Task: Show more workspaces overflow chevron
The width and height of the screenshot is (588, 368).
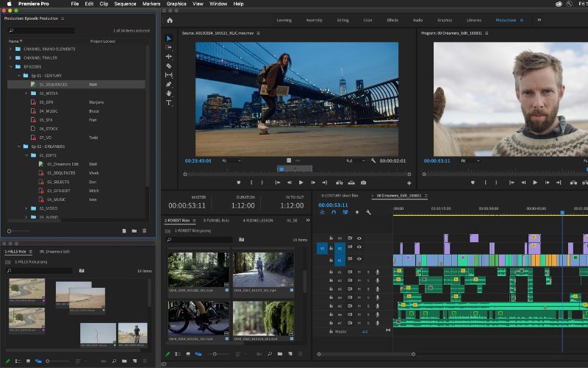Action: pyautogui.click(x=539, y=20)
